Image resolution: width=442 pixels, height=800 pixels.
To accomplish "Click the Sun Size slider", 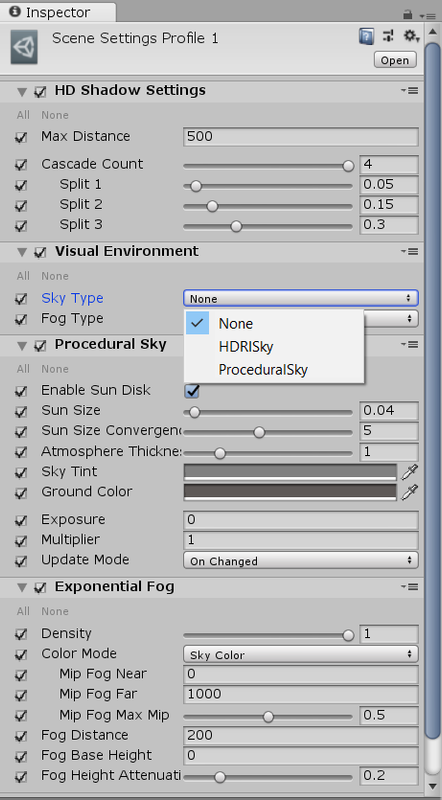I will click(268, 412).
